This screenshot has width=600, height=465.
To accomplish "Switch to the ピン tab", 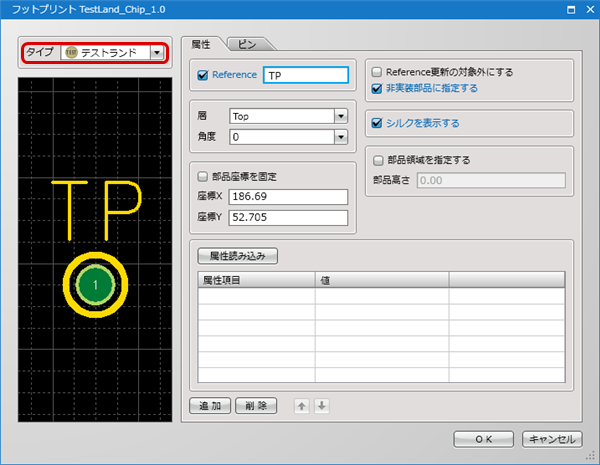I will [x=247, y=44].
